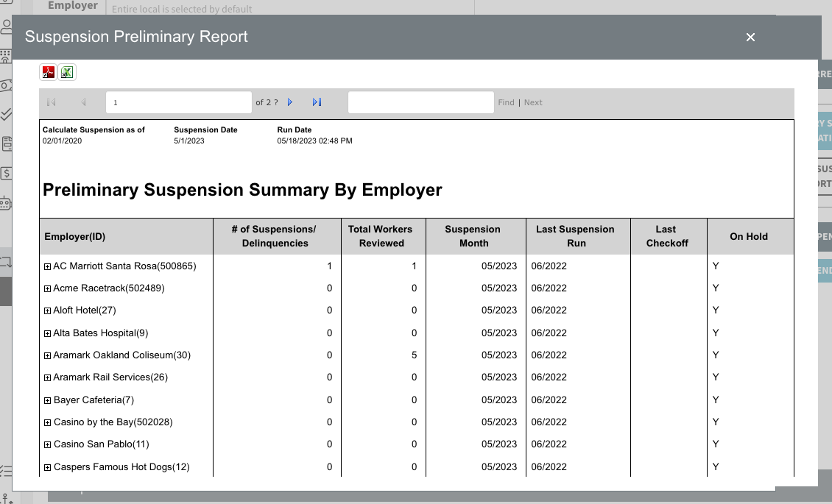Click the Suspension Month column header
This screenshot has height=504, width=832.
pyautogui.click(x=476, y=236)
